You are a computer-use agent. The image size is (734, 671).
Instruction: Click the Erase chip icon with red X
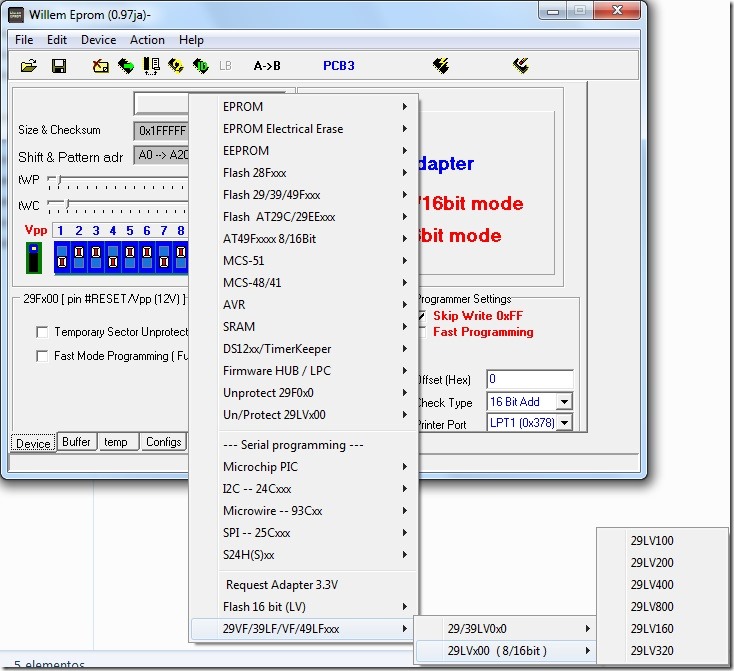click(100, 66)
